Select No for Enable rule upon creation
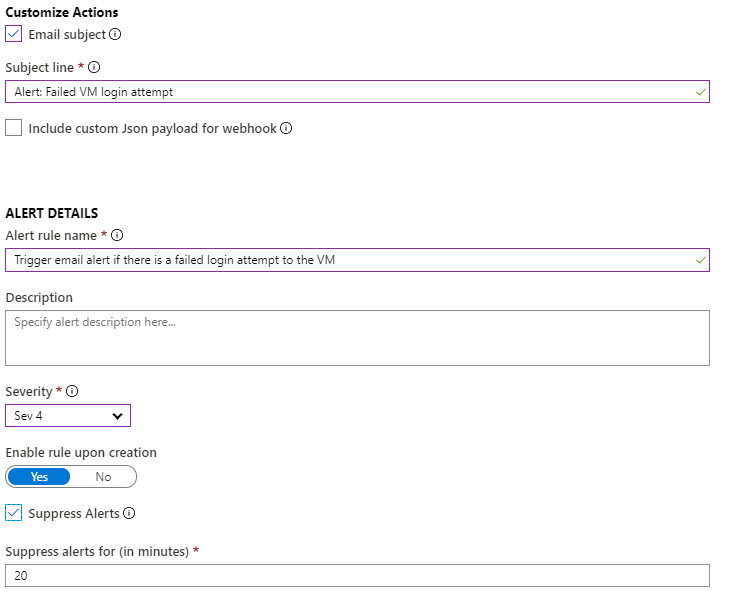Image resolution: width=747 pixels, height=594 pixels. tap(103, 477)
